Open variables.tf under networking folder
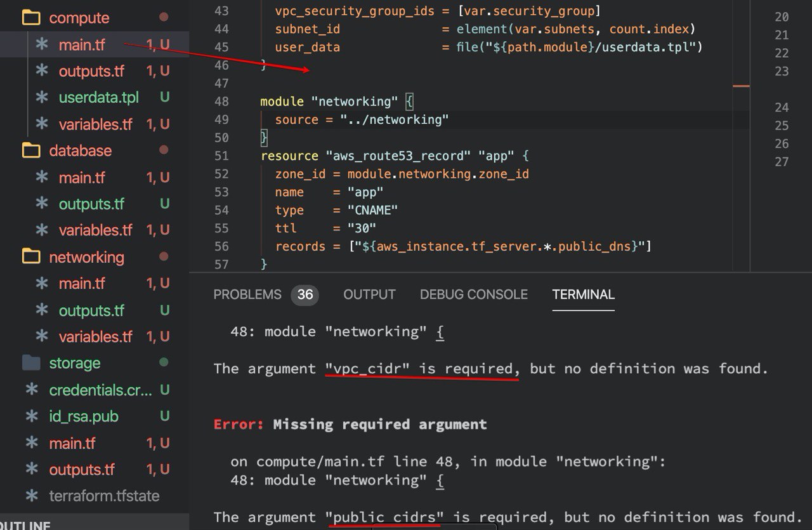 point(95,336)
